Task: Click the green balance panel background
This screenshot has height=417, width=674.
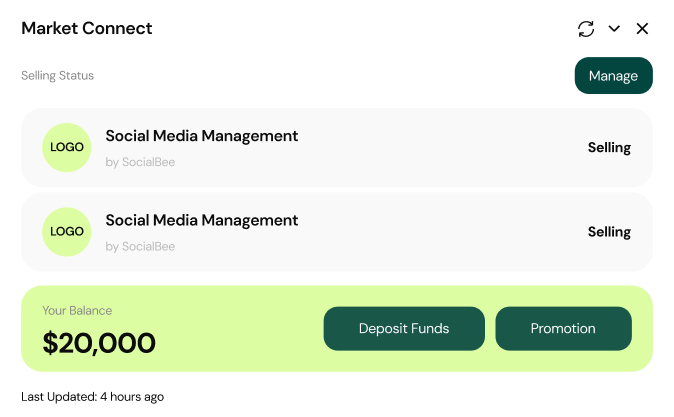Action: coord(240,328)
